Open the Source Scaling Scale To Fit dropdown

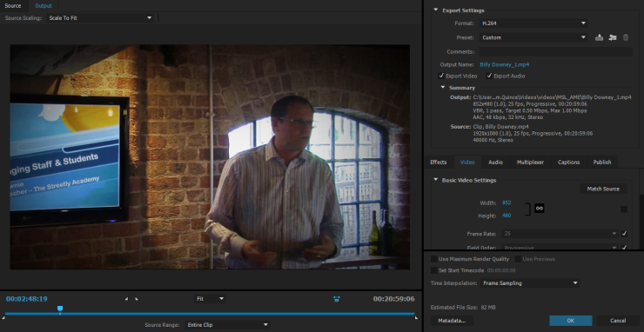click(x=100, y=18)
